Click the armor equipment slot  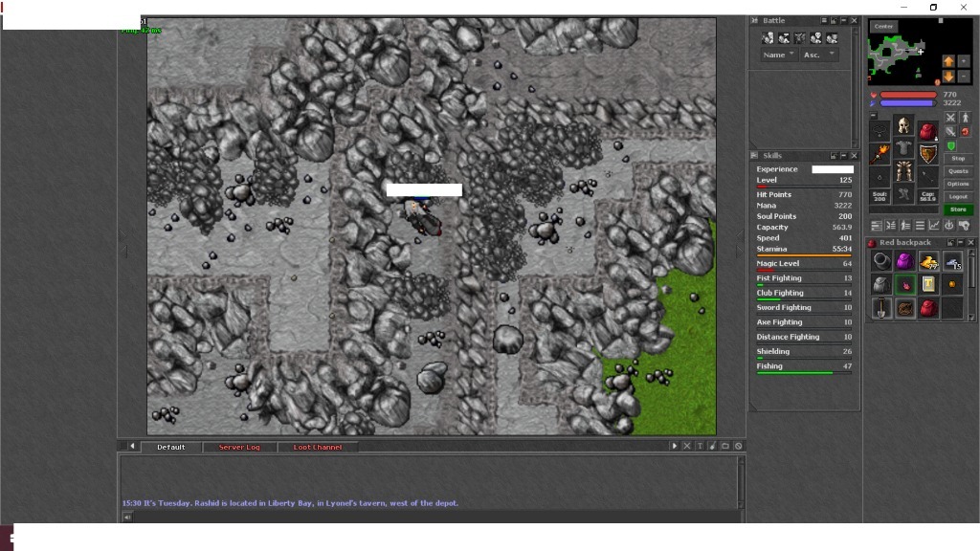(903, 147)
